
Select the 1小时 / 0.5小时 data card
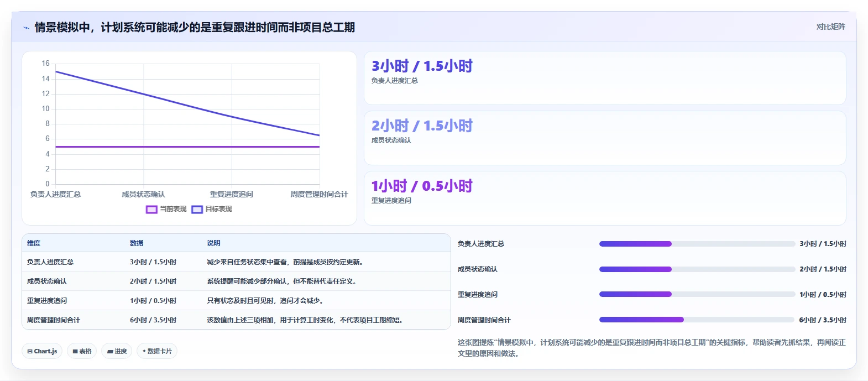pos(605,198)
